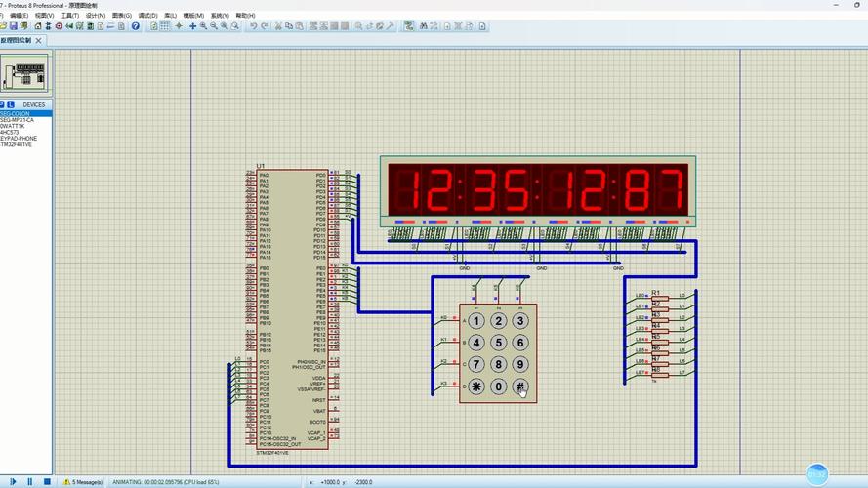
Task: Open the 模板(M) menu
Action: click(193, 16)
